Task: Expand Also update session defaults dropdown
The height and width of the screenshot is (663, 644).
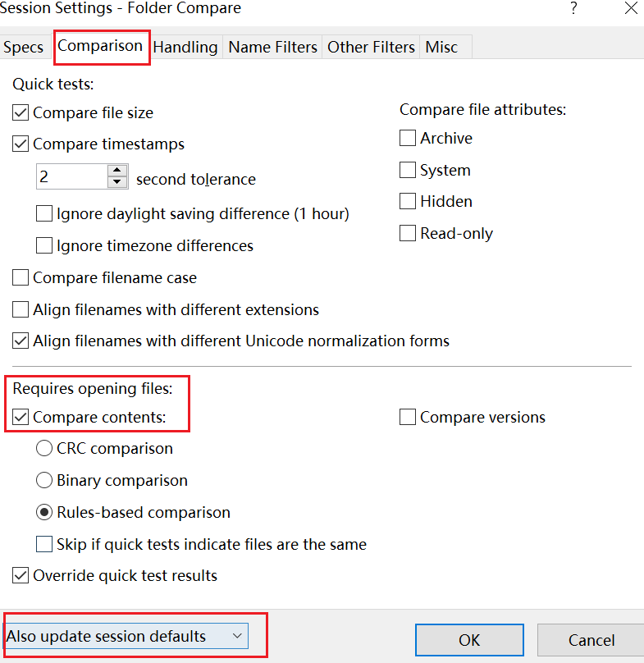Action: [x=126, y=636]
